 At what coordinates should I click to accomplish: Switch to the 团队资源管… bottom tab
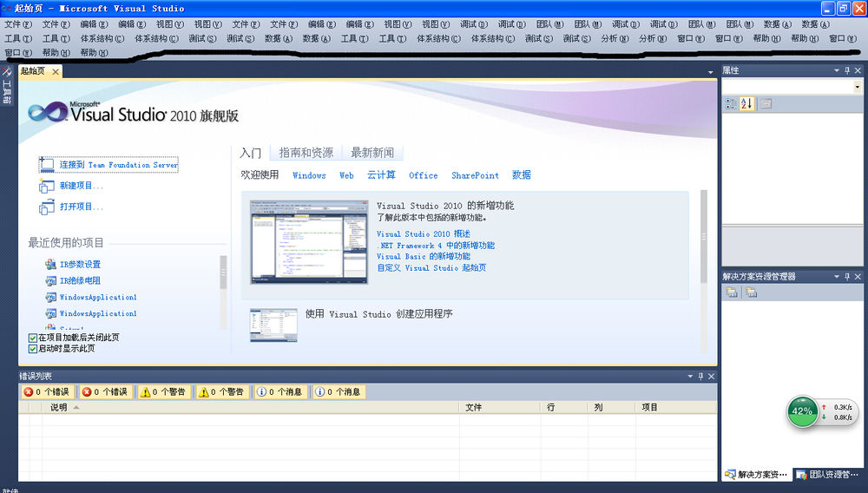click(x=827, y=475)
